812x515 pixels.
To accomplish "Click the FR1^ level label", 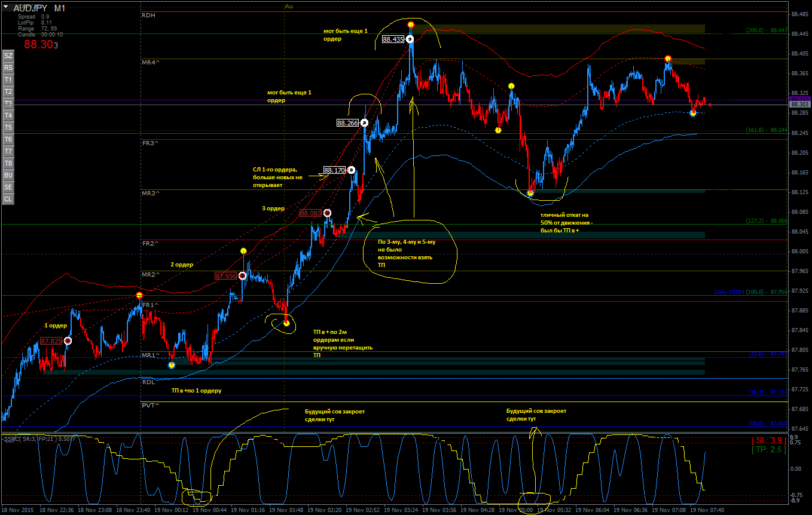I will [x=151, y=305].
